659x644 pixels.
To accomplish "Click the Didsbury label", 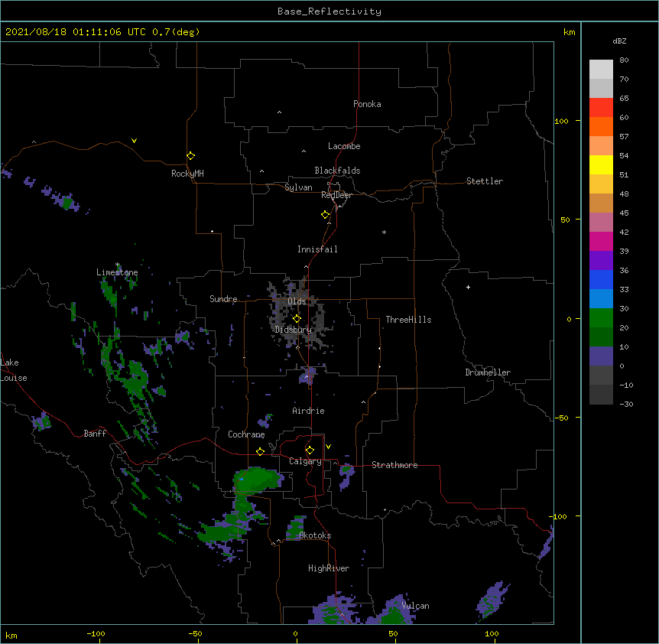I will coord(294,330).
